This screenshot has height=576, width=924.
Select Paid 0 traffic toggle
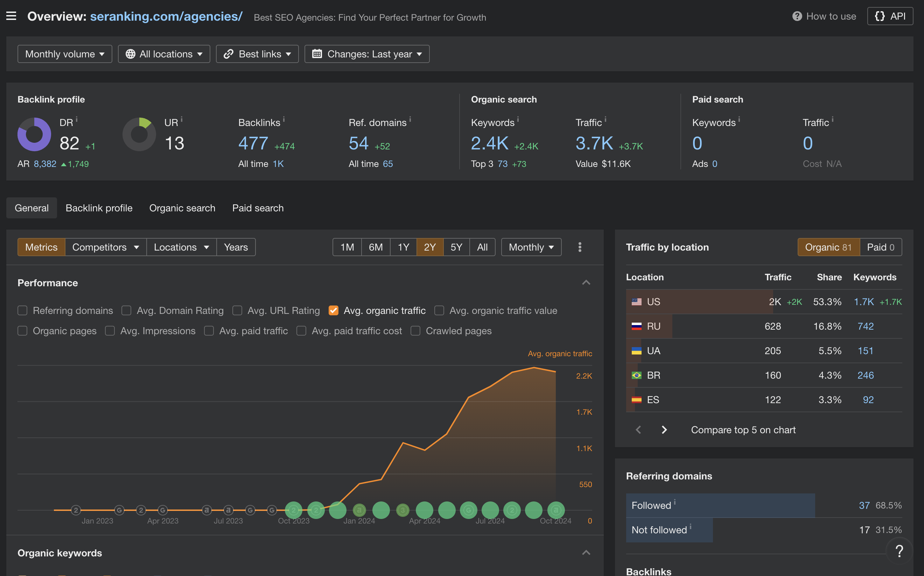click(881, 247)
